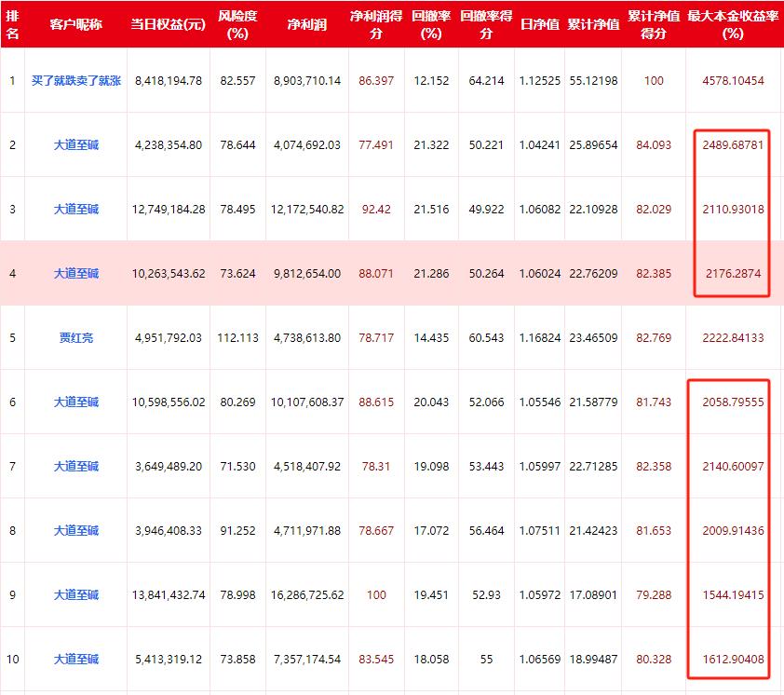The image size is (784, 695).
Task: Click the 排名 column header
Action: (12, 24)
